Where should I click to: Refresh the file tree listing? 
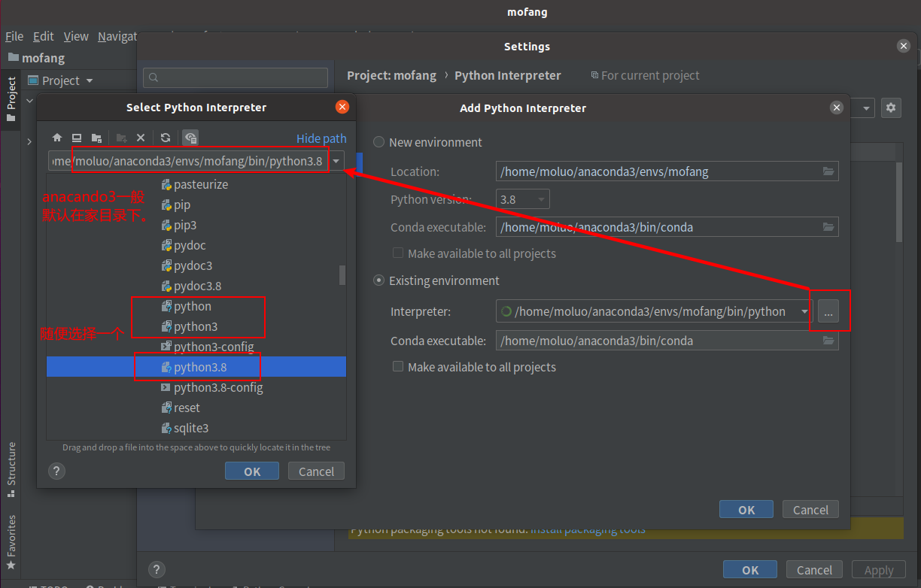(166, 138)
